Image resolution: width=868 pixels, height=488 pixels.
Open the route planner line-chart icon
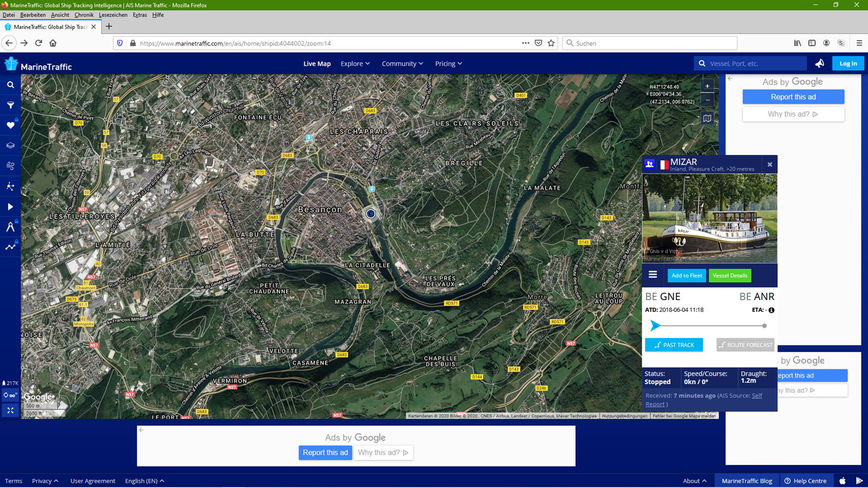pos(10,247)
